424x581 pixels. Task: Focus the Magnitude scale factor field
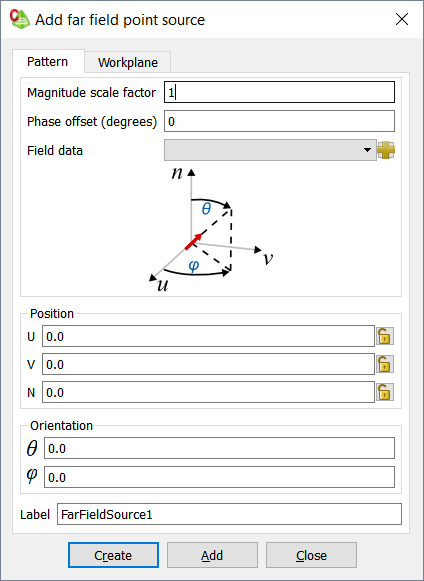pyautogui.click(x=279, y=92)
